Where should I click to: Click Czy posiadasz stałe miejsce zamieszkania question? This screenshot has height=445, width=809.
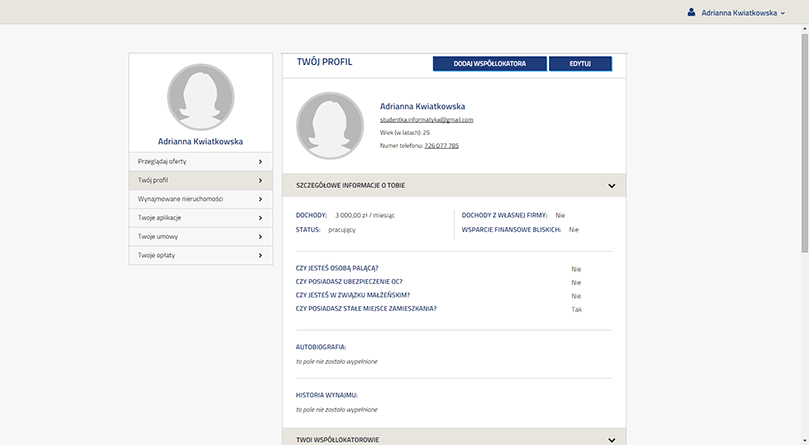point(366,309)
